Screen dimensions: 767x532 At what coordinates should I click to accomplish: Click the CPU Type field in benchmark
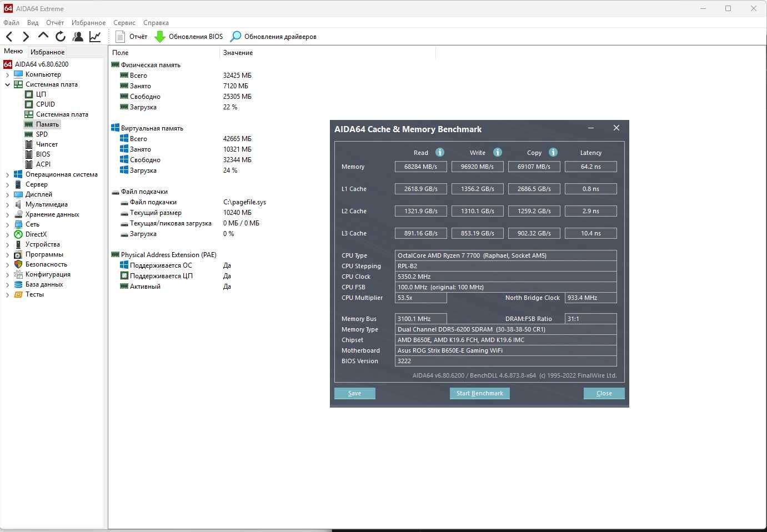(506, 255)
